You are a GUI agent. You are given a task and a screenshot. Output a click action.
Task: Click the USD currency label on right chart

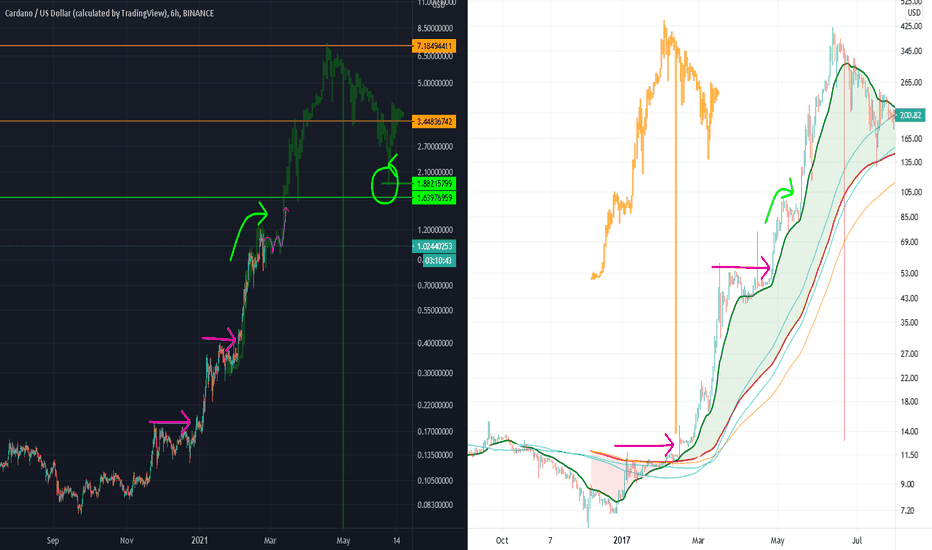(x=914, y=12)
